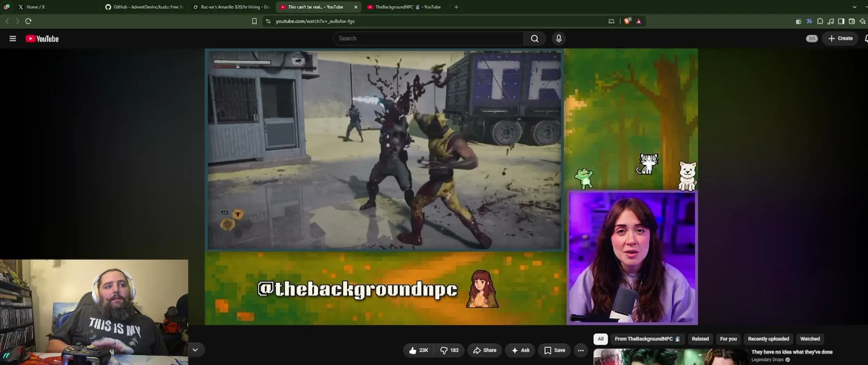Open the music note playlist icon in toolbar
The height and width of the screenshot is (365, 868).
click(830, 21)
